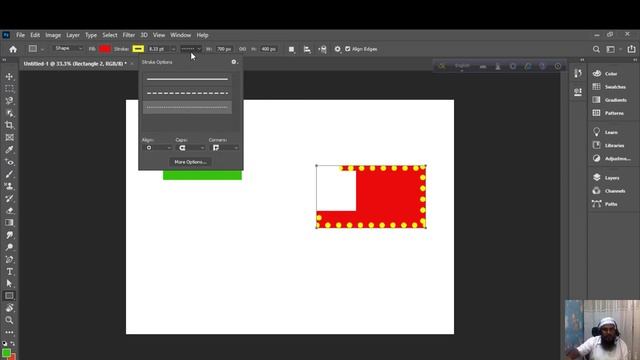Select the Rectangle shape tool
Viewport: 640px width, 360px height.
coord(9,296)
